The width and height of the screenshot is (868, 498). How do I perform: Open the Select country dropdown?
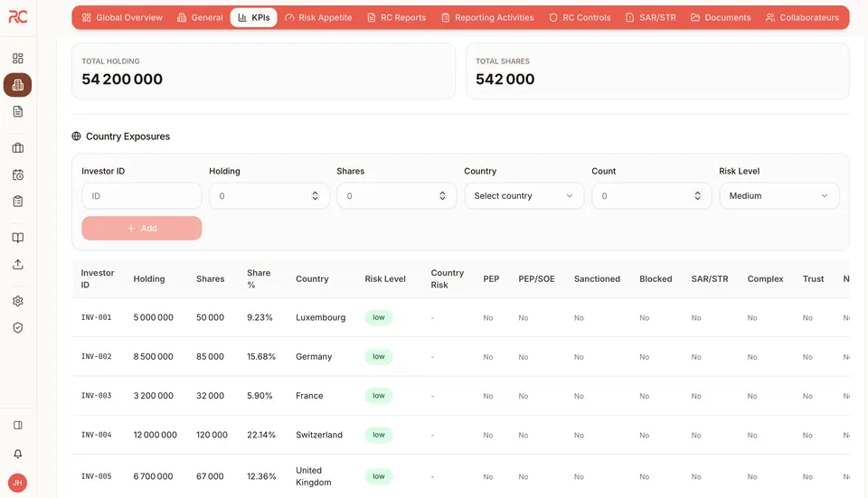click(x=524, y=196)
